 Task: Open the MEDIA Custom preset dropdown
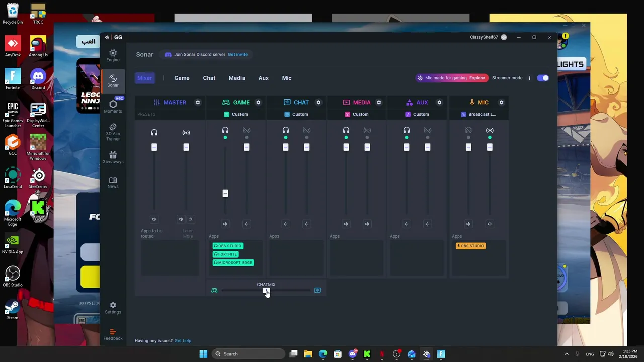[x=357, y=114]
